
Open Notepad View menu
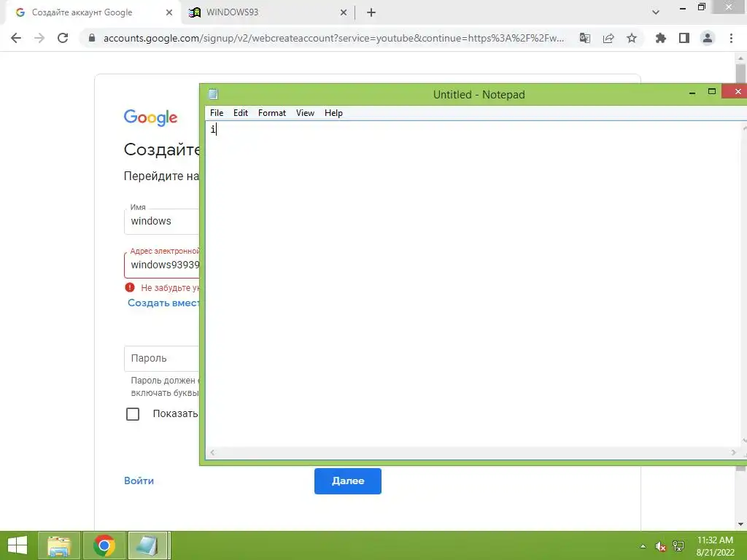pos(305,113)
